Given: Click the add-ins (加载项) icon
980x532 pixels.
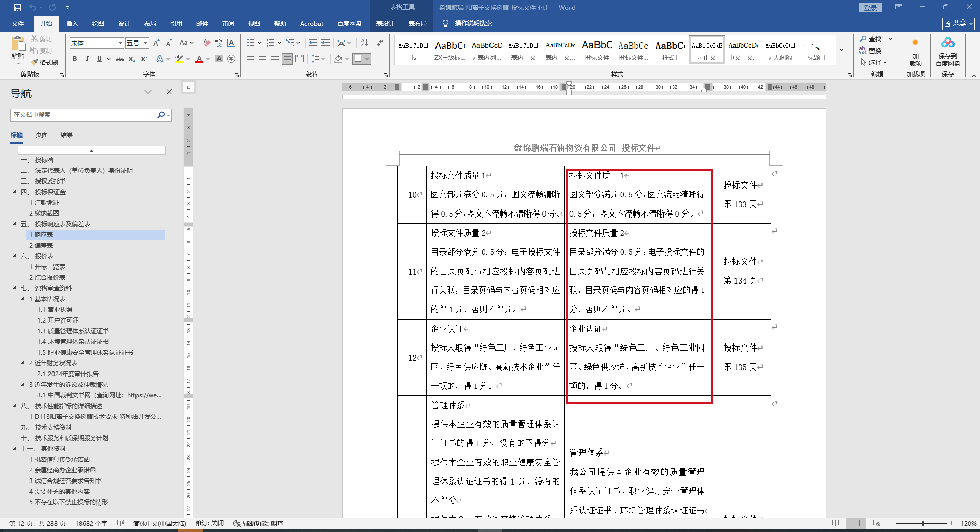Looking at the screenshot, I should tap(915, 43).
